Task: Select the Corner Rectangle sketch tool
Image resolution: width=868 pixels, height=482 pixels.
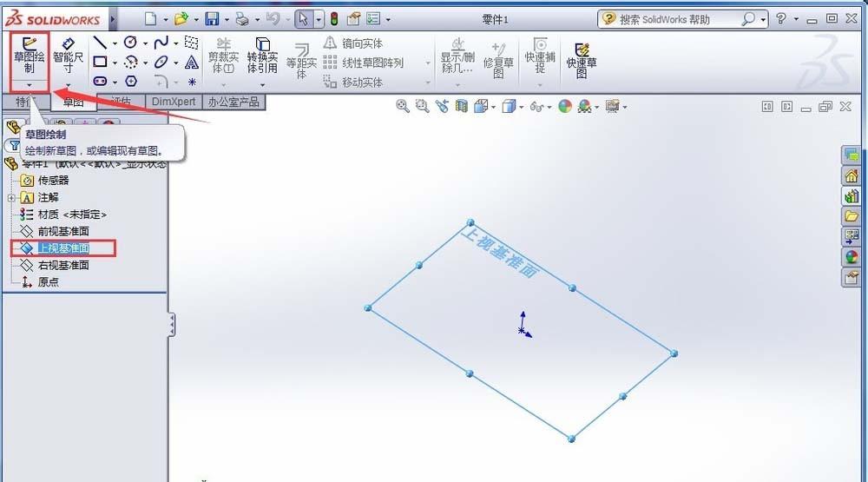Action: 100,62
